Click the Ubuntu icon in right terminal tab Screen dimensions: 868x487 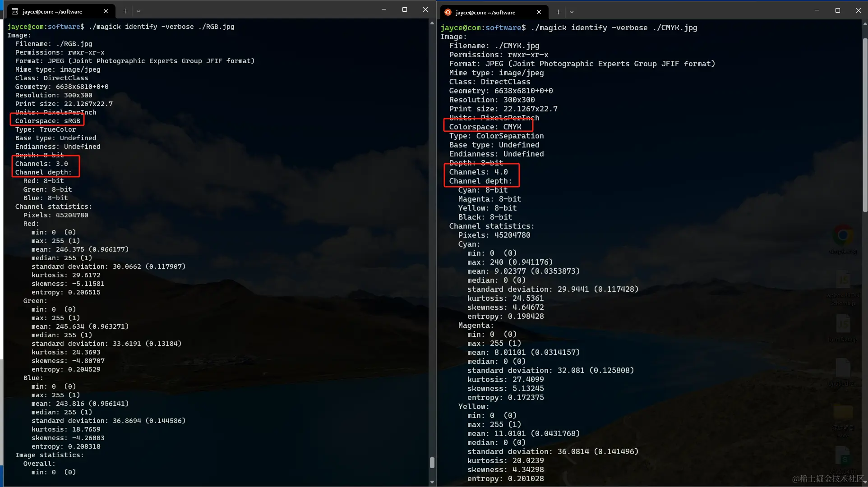pos(448,12)
